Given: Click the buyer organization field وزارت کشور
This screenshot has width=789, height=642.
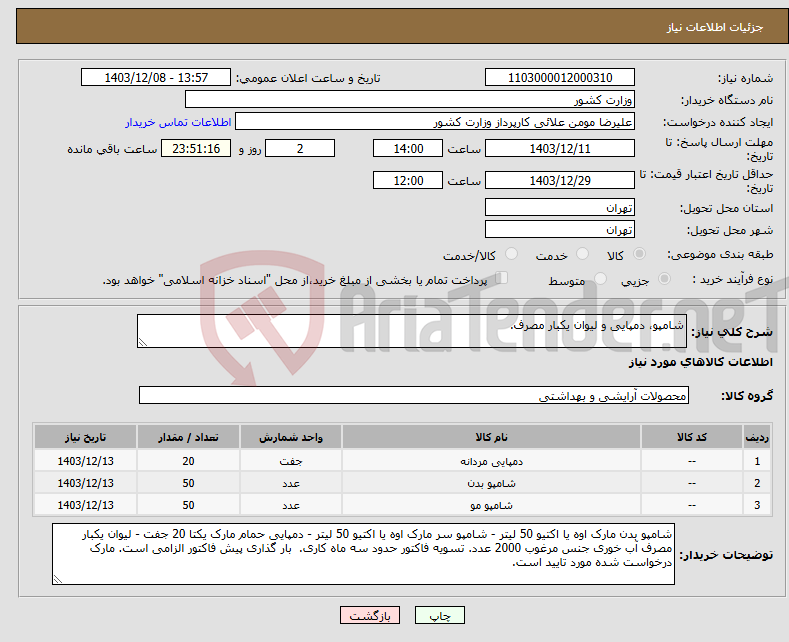Looking at the screenshot, I should [410, 100].
